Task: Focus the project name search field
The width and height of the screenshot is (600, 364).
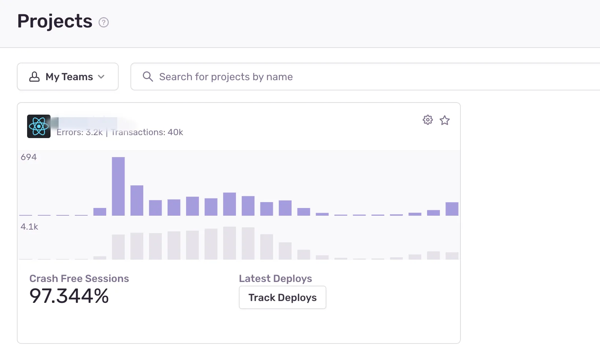Action: coord(365,77)
